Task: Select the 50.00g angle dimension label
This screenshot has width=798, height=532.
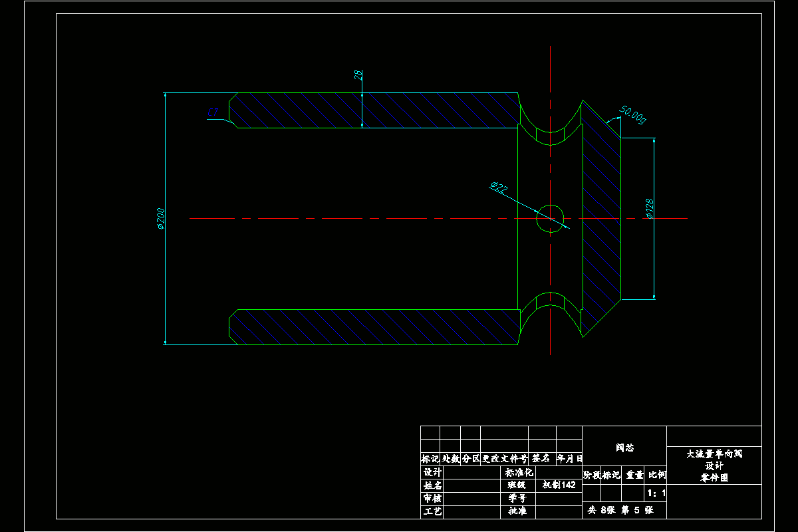Action: [x=632, y=114]
